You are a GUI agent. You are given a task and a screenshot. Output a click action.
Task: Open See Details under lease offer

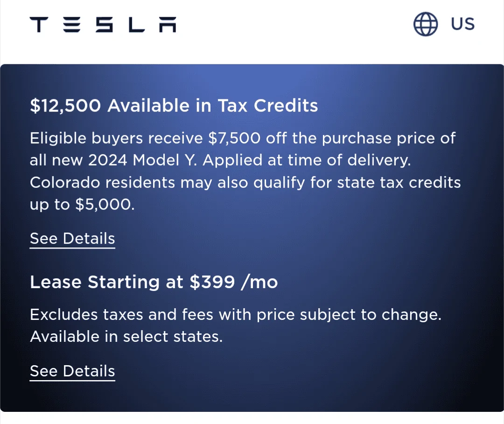tap(72, 371)
